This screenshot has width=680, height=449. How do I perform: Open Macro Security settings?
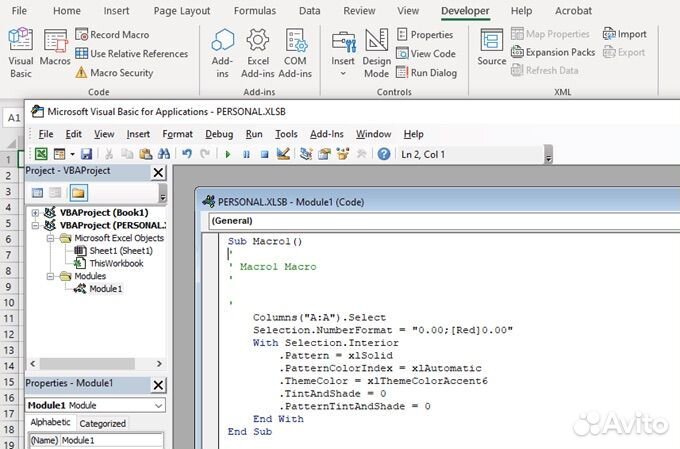point(114,72)
